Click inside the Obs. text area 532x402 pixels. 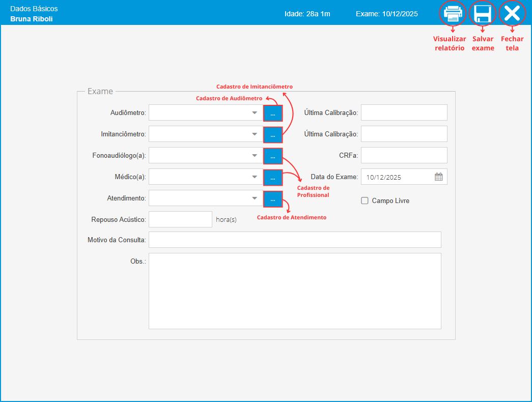(295, 291)
